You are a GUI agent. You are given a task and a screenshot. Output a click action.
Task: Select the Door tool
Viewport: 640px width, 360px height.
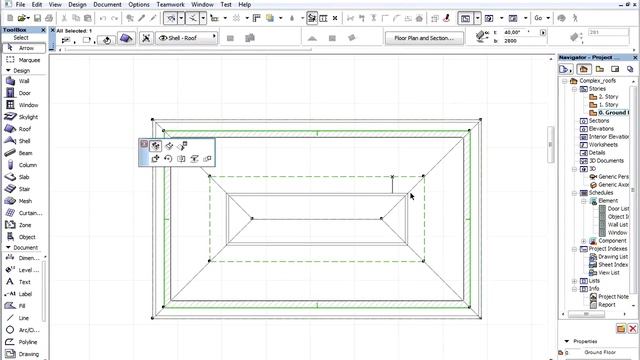click(24, 93)
